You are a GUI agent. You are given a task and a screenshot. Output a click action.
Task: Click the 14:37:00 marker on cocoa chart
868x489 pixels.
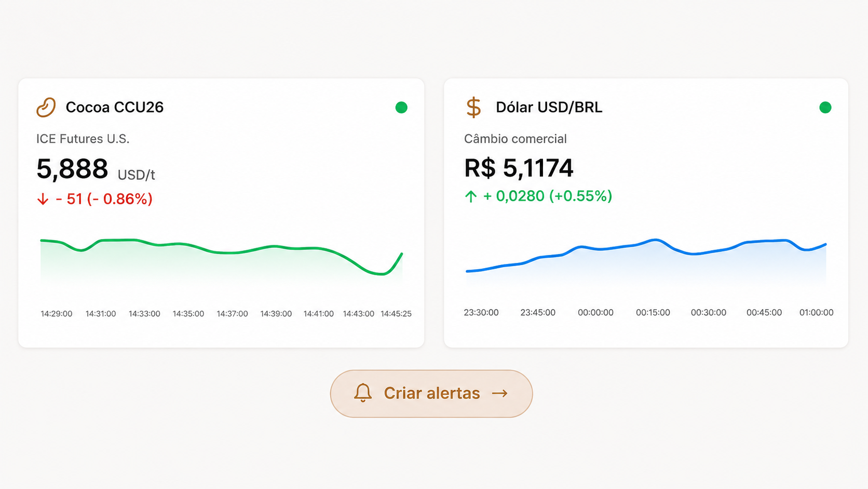tap(232, 314)
